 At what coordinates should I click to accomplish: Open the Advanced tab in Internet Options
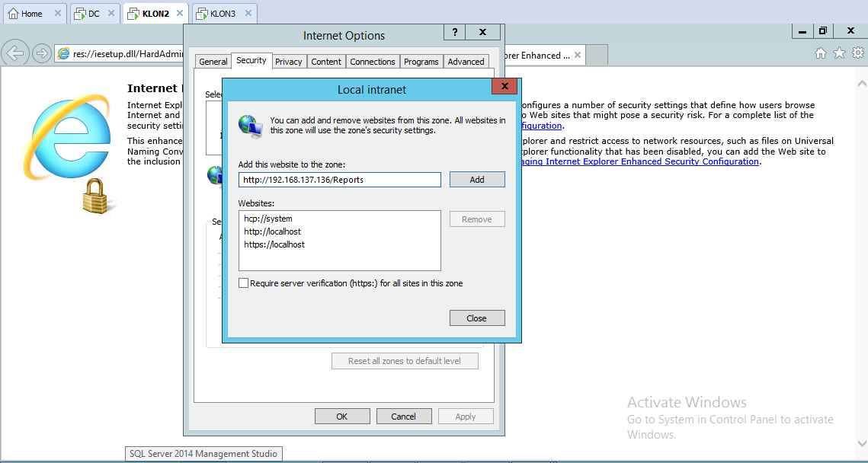pyautogui.click(x=466, y=62)
